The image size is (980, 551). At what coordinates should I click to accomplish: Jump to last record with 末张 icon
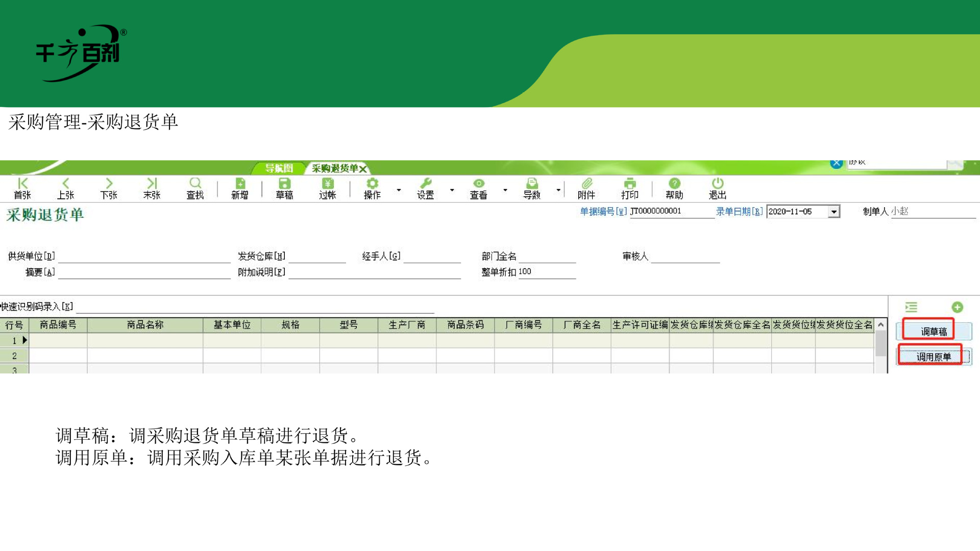click(x=152, y=188)
